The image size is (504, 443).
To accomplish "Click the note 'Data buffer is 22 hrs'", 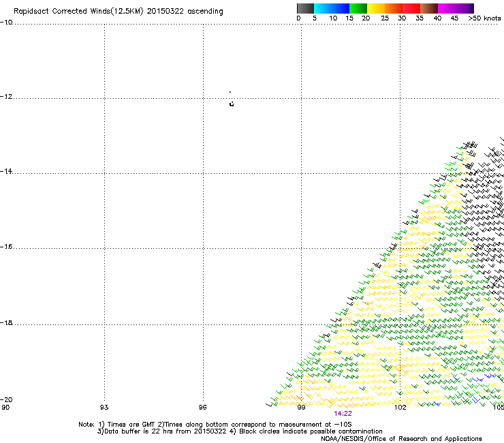I will [139, 431].
